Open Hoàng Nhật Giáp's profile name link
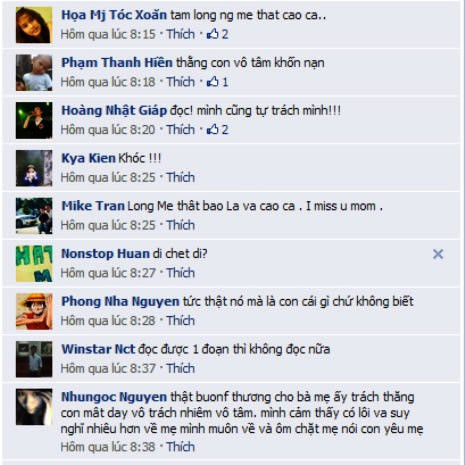Image resolution: width=465 pixels, height=465 pixels. click(x=114, y=110)
